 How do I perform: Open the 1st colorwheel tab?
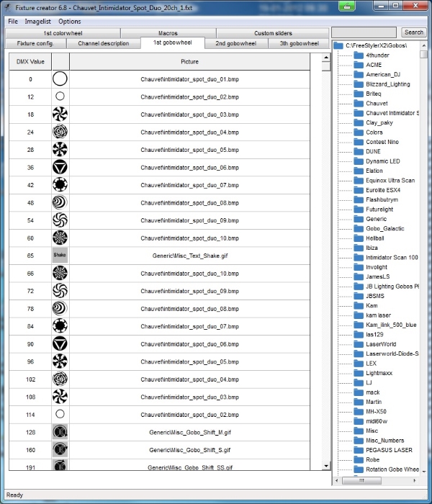tap(63, 33)
